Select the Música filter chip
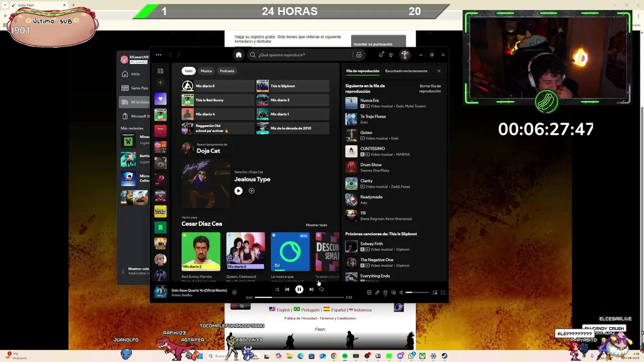Viewport: 644px width, 362px height. [206, 71]
